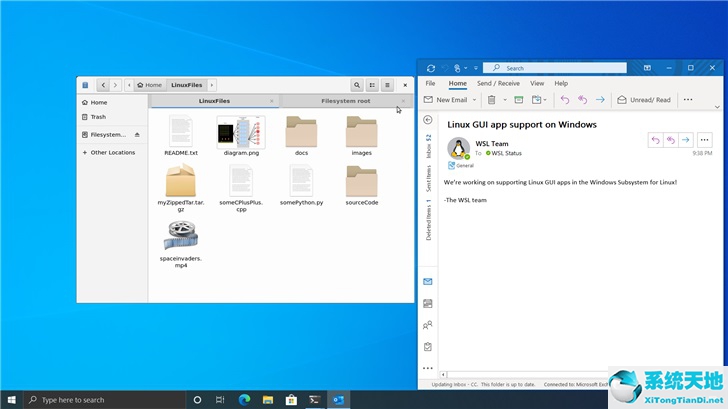The height and width of the screenshot is (409, 728).
Task: Open more actions ellipsis in message header
Action: pyautogui.click(x=704, y=140)
